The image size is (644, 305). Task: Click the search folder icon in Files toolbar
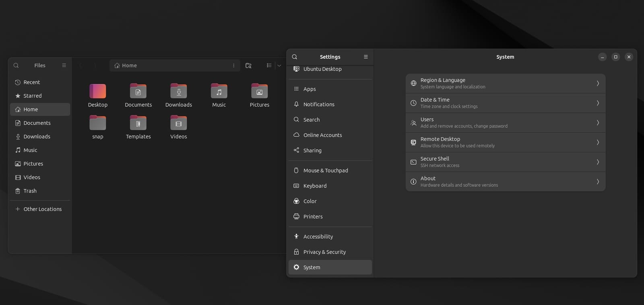pyautogui.click(x=248, y=66)
